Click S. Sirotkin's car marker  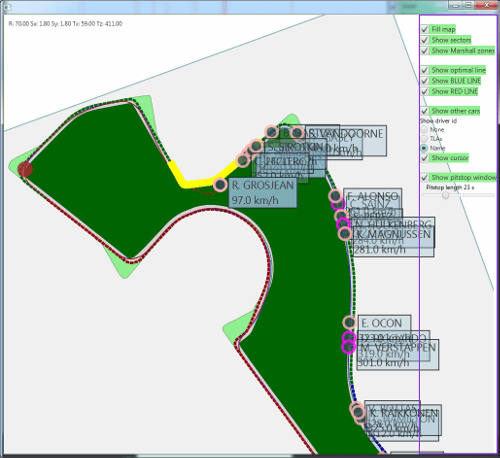click(256, 146)
